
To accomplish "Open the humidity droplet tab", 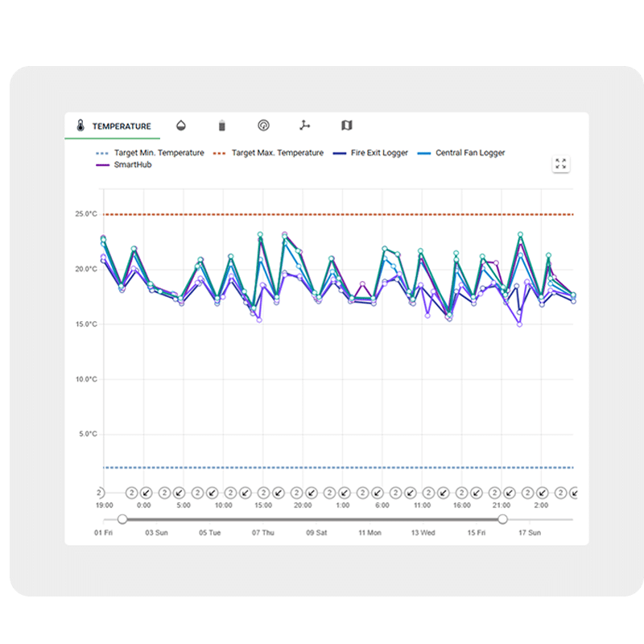I will click(x=180, y=126).
